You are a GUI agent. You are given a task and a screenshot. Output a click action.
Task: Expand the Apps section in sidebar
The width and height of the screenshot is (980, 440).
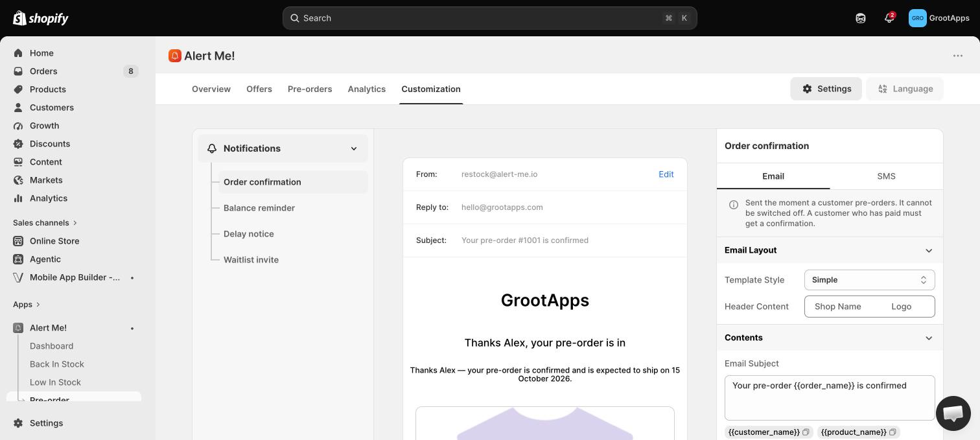coord(27,305)
